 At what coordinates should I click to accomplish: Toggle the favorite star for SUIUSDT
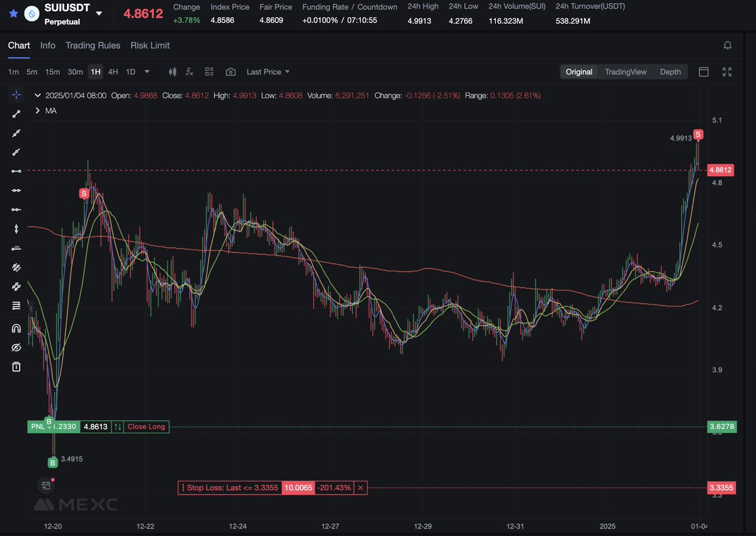click(x=14, y=13)
